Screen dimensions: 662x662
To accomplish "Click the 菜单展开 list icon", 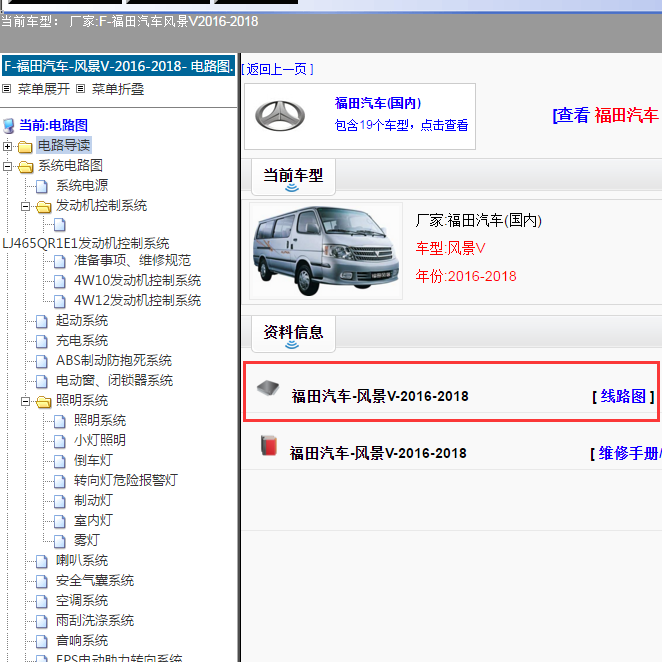I will [6, 89].
